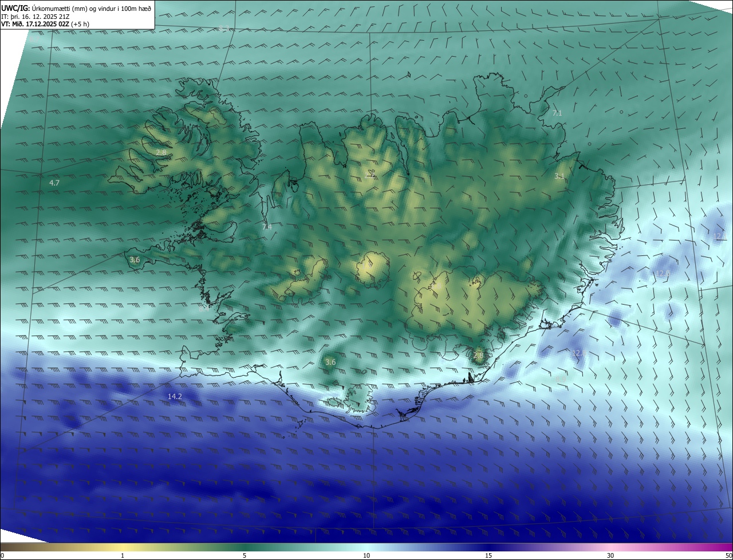Click the colorbar tick label '50'
733x560 pixels.
pyautogui.click(x=728, y=555)
